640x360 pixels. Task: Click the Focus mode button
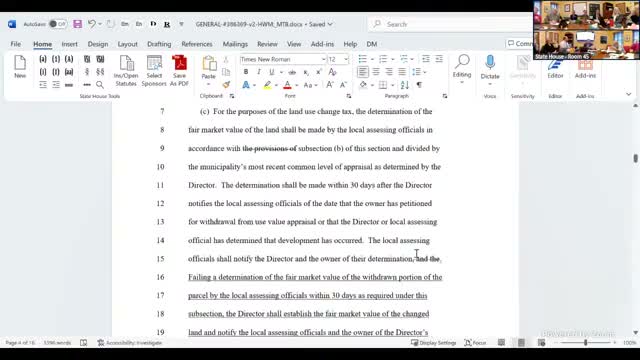(476, 343)
